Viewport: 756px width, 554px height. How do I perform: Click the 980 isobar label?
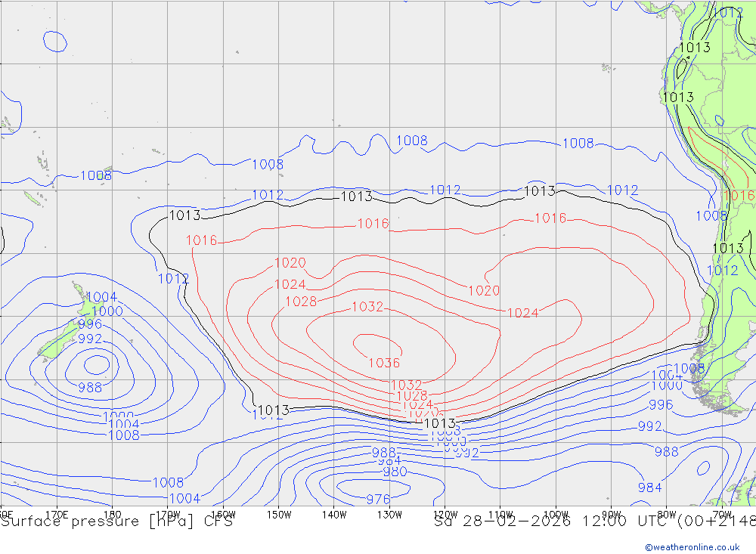395,472
